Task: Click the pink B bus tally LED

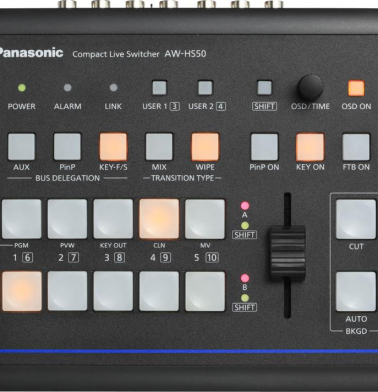Action: (245, 278)
